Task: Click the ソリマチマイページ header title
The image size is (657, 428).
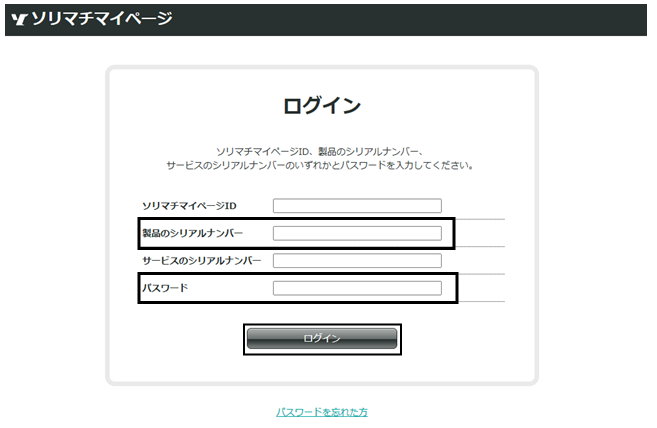Action: pyautogui.click(x=102, y=18)
